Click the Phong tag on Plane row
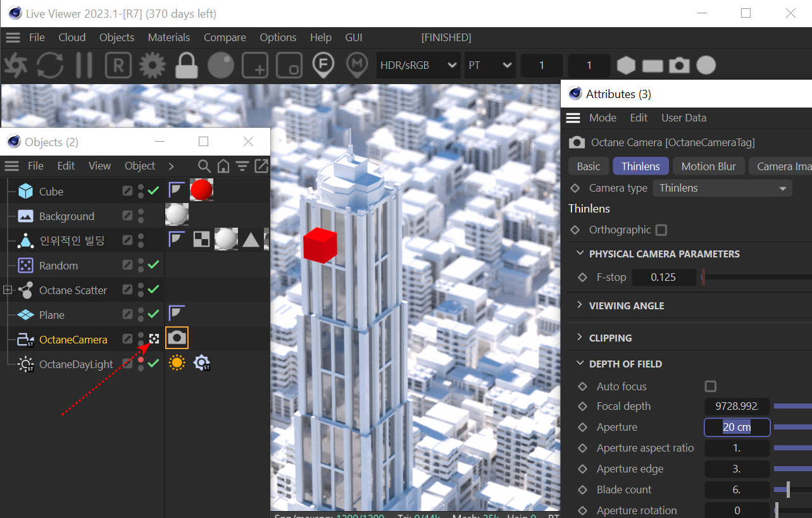 pos(177,312)
